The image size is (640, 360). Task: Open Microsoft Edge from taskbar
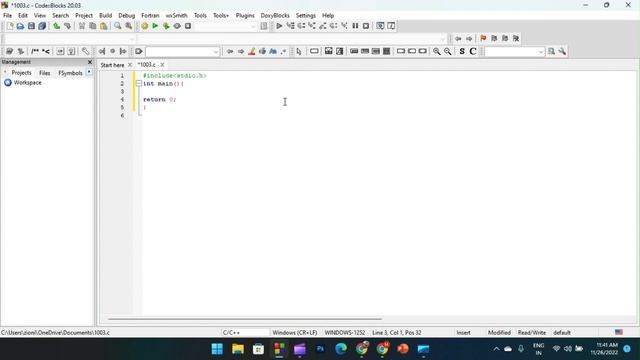341,349
